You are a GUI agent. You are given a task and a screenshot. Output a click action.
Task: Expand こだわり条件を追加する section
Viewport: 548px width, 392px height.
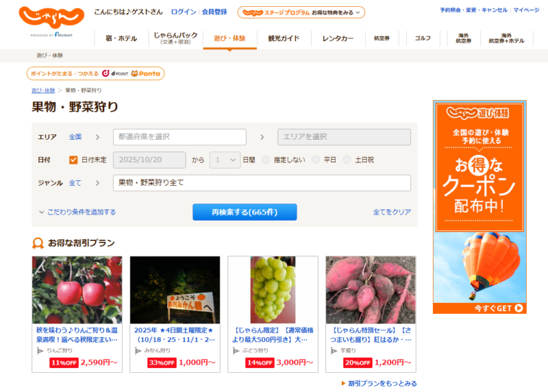pos(77,212)
